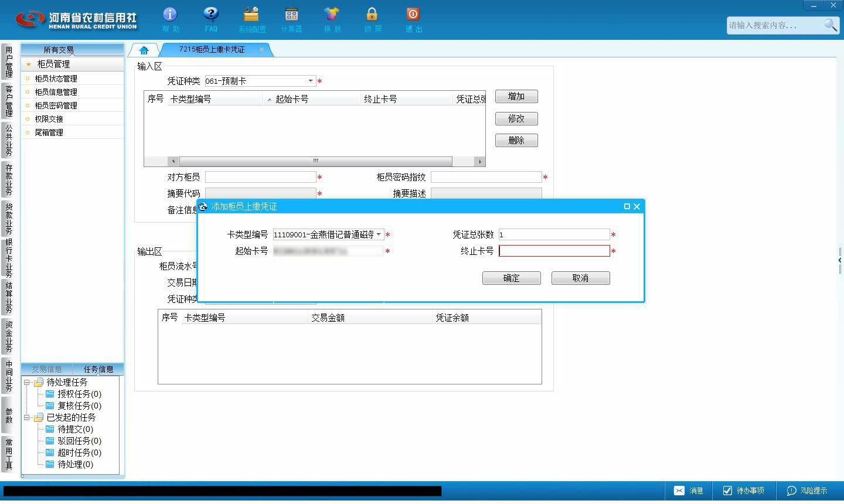The width and height of the screenshot is (844, 504).
Task: Collapse the 柜员管理 section
Action: coord(28,64)
